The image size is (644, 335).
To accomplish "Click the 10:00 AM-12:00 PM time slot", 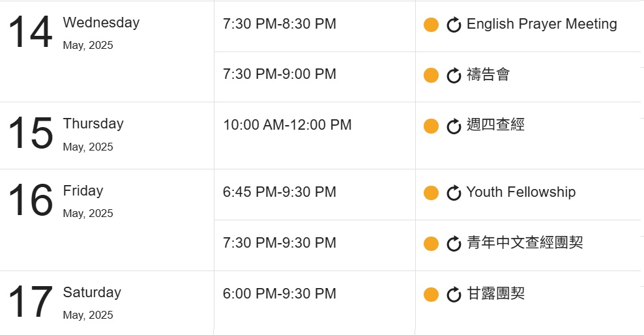I will [x=287, y=124].
